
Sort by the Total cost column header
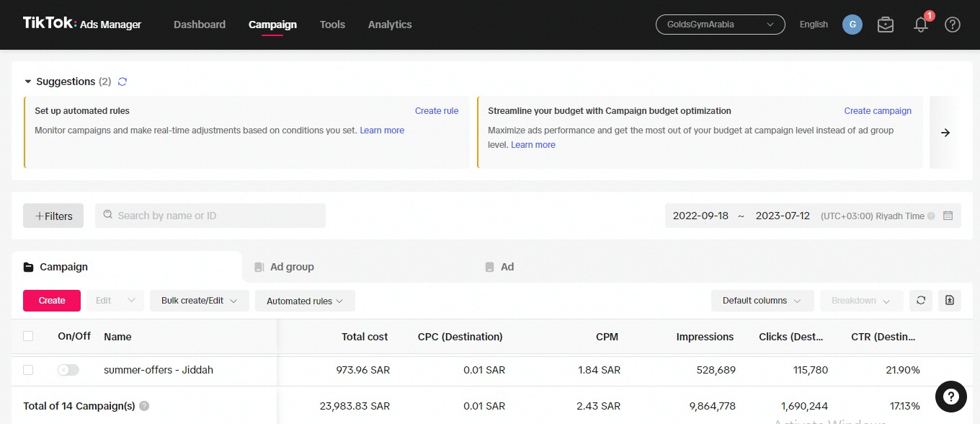click(365, 337)
